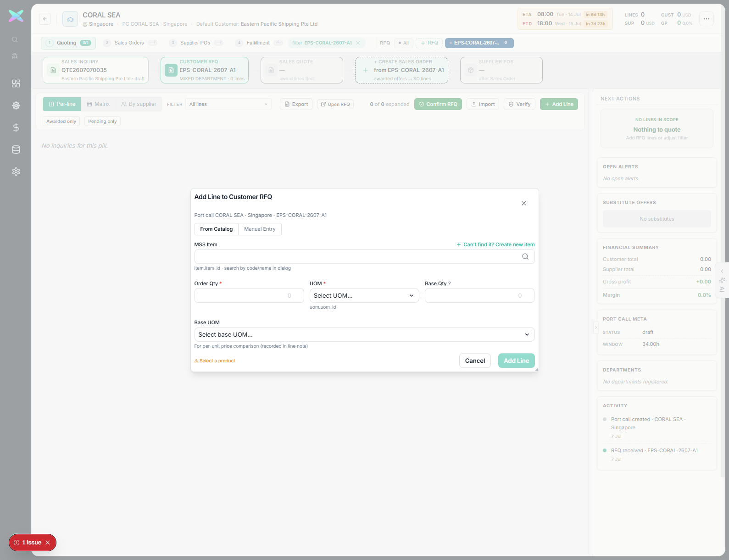The height and width of the screenshot is (560, 729).
Task: Open the dollar sign finance icon
Action: (16, 128)
